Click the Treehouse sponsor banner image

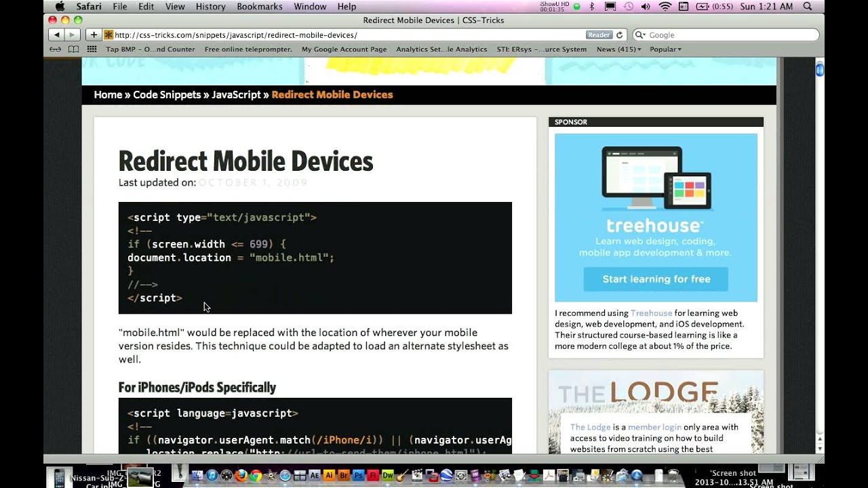point(656,218)
